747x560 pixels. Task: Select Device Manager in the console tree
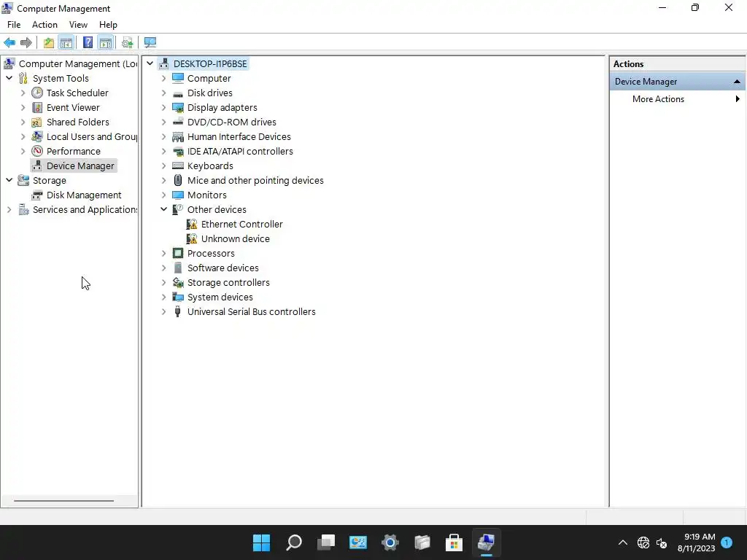[80, 166]
